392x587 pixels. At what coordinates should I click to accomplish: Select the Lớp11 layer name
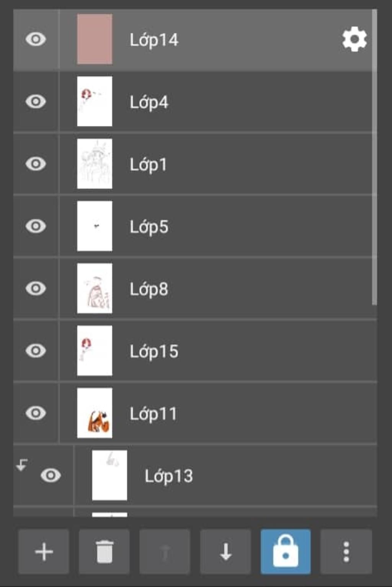click(x=153, y=414)
